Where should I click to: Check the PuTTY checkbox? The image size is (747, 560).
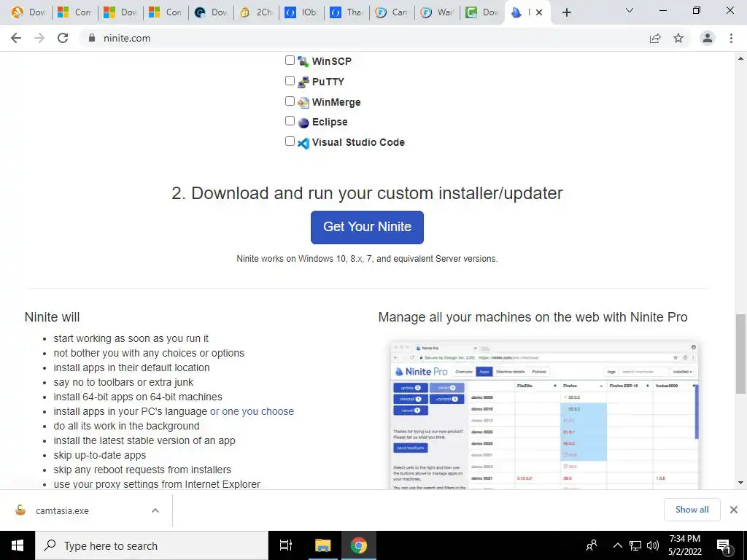click(290, 80)
